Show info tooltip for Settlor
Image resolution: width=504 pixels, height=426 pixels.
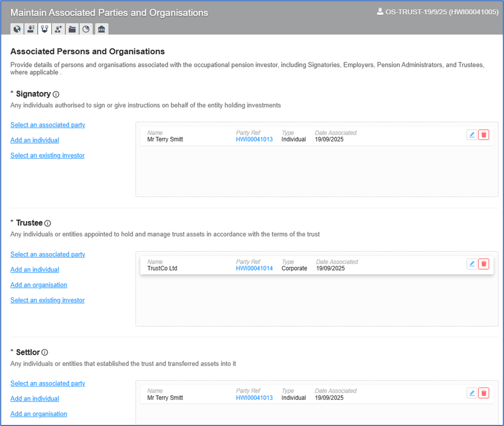pos(45,352)
